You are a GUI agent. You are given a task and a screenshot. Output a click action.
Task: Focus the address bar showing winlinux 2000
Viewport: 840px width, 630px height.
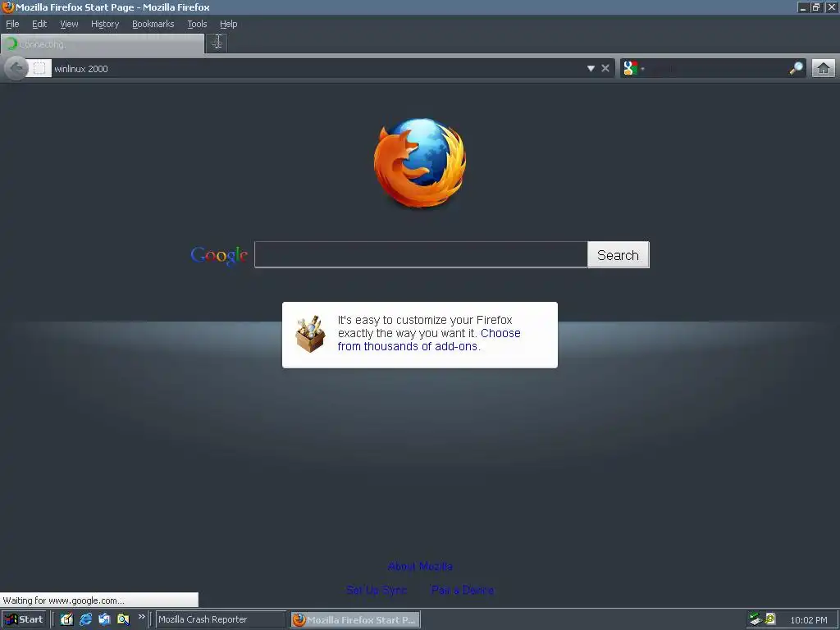pos(318,69)
